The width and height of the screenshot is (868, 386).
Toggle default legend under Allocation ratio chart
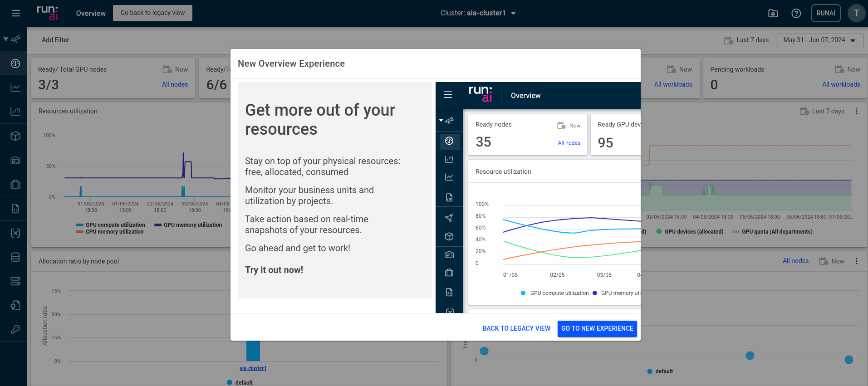(240, 382)
